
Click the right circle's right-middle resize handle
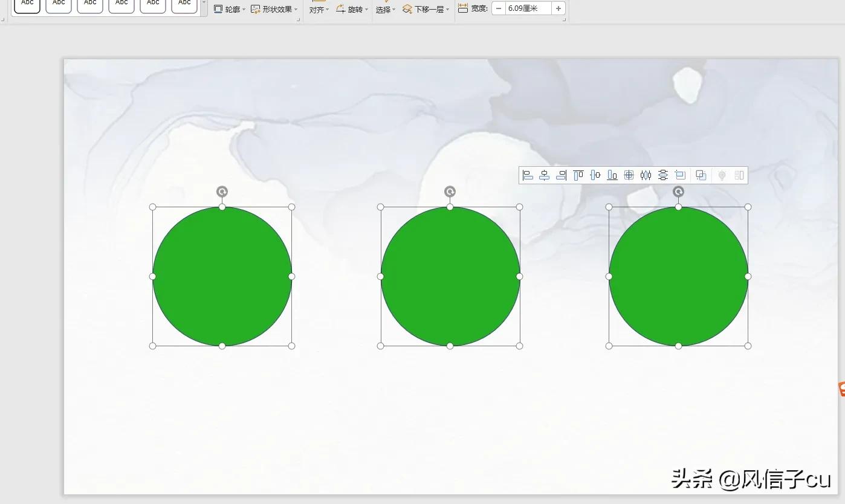coord(748,276)
